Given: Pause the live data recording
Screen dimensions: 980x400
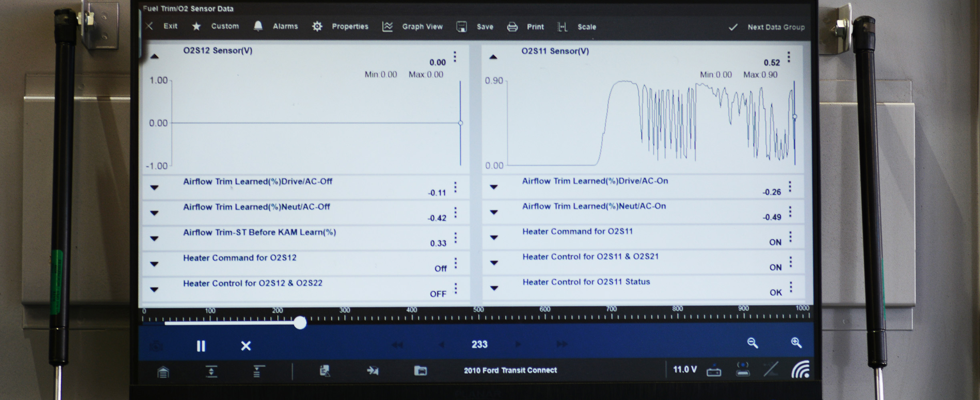Looking at the screenshot, I should (201, 346).
